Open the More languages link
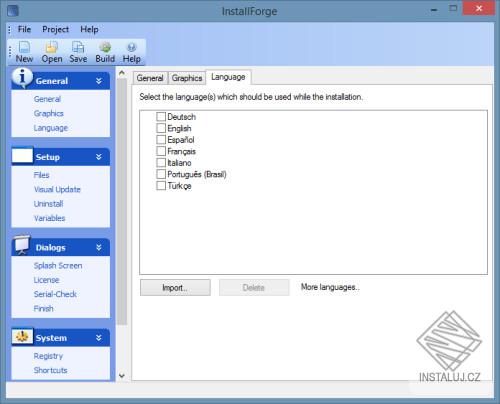Image resolution: width=500 pixels, height=404 pixels. tap(330, 287)
